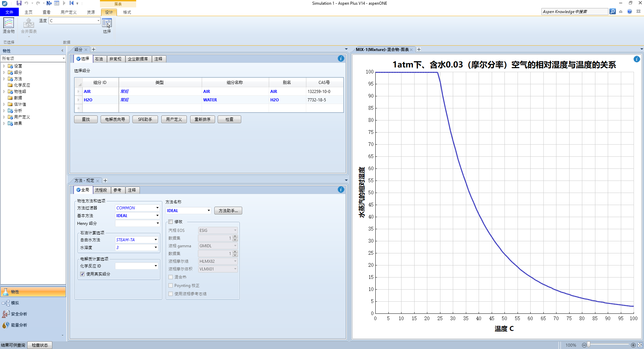Open the 流程段 methods tab
644x349 pixels.
coord(101,190)
